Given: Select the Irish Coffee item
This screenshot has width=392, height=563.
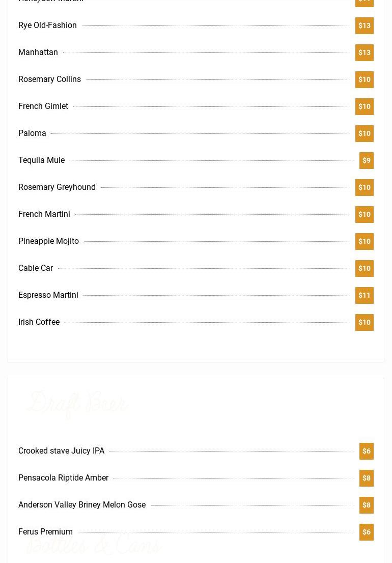Looking at the screenshot, I should click(x=39, y=322).
